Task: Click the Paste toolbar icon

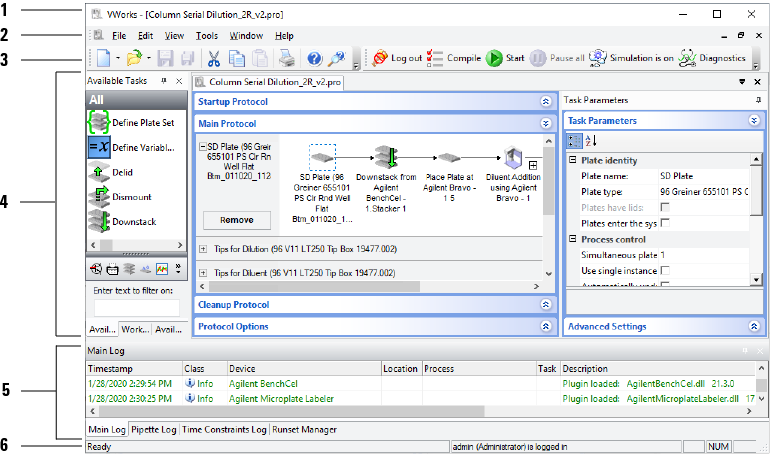Action: point(260,58)
